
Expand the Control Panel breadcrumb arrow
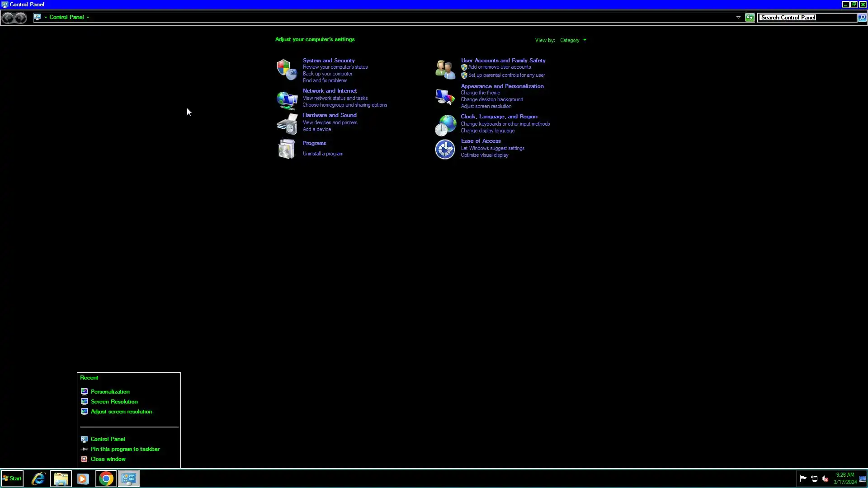click(x=88, y=17)
